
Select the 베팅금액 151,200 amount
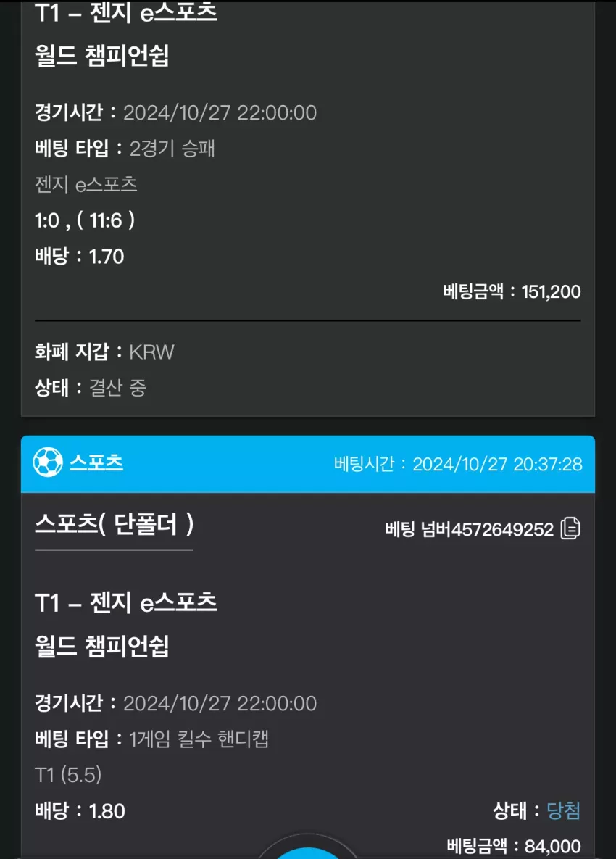pyautogui.click(x=512, y=291)
